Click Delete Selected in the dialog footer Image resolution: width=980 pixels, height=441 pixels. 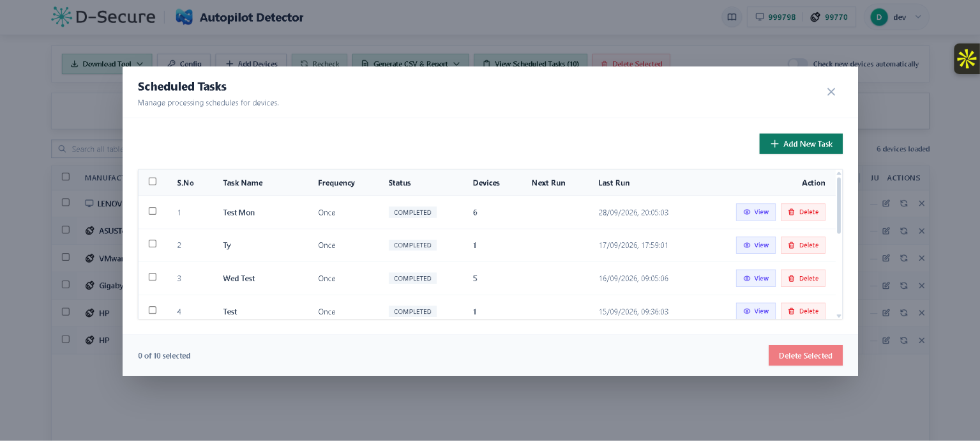click(x=806, y=355)
